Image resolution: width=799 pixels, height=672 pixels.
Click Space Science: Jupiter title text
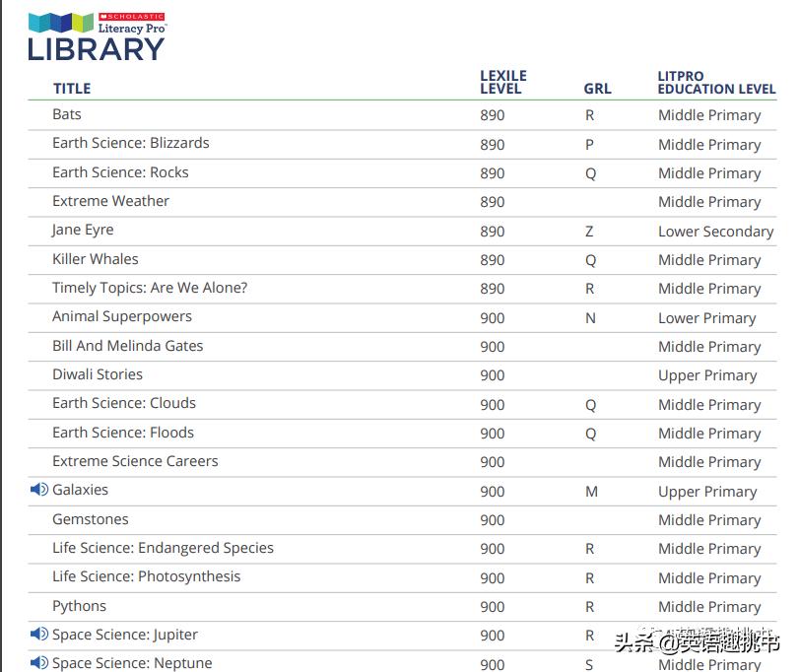click(x=125, y=635)
